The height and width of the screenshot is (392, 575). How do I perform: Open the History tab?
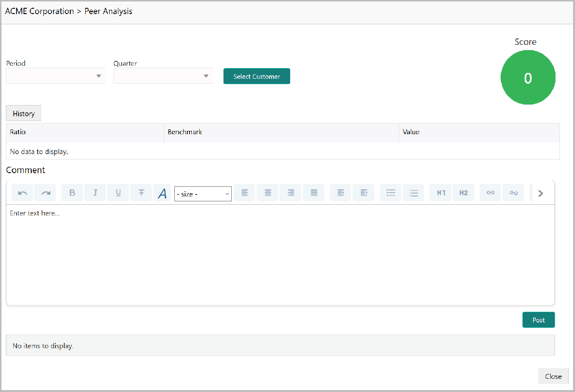[x=23, y=114]
